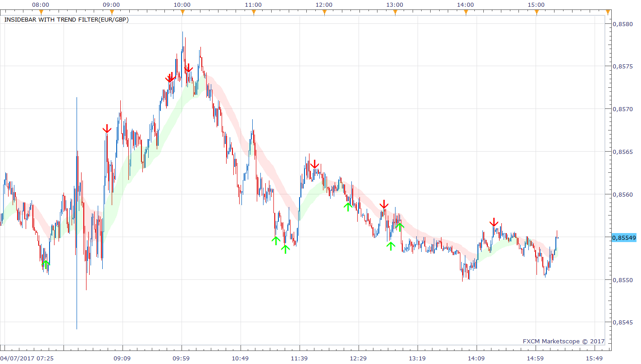Click the 0,8545 price axis label
Viewport: 641px width, 364px height.
(623, 323)
